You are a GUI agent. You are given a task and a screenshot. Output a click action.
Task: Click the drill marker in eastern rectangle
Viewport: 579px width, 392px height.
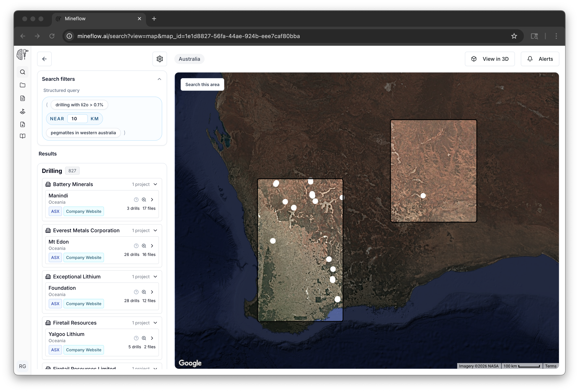423,196
